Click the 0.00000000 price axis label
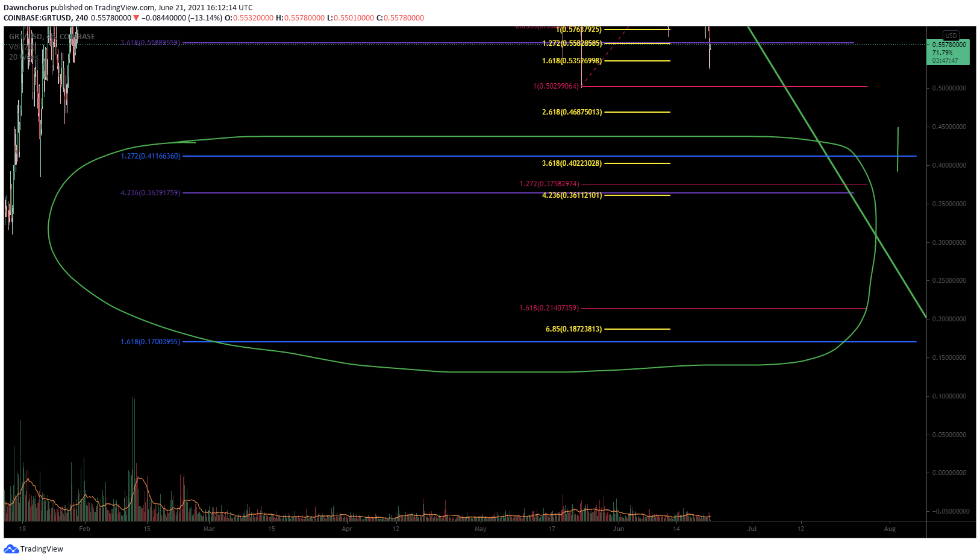Image resolution: width=980 pixels, height=560 pixels. (949, 473)
